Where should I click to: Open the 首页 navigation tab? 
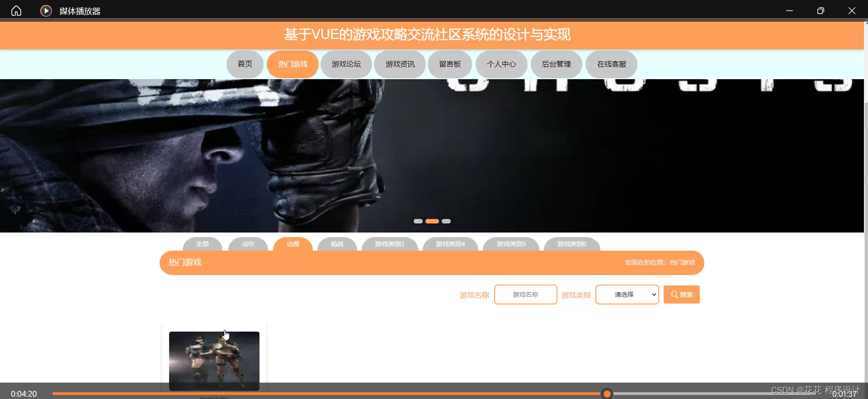tap(245, 64)
